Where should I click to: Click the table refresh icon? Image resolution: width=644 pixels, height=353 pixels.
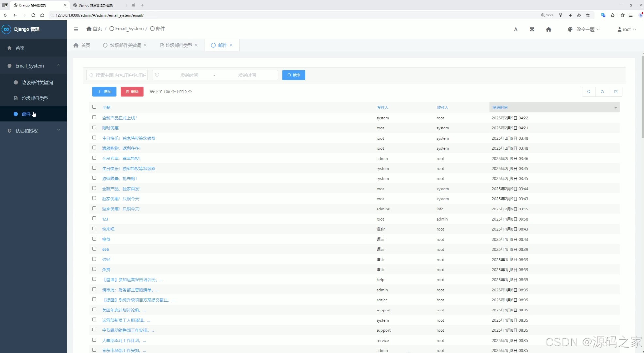point(602,92)
